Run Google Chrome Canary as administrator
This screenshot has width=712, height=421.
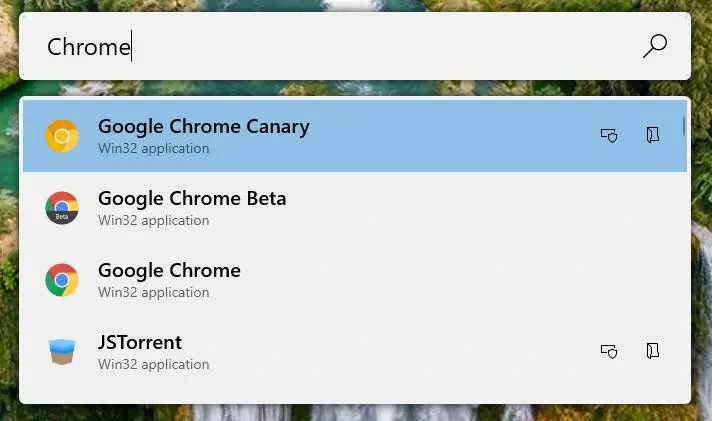tap(608, 135)
